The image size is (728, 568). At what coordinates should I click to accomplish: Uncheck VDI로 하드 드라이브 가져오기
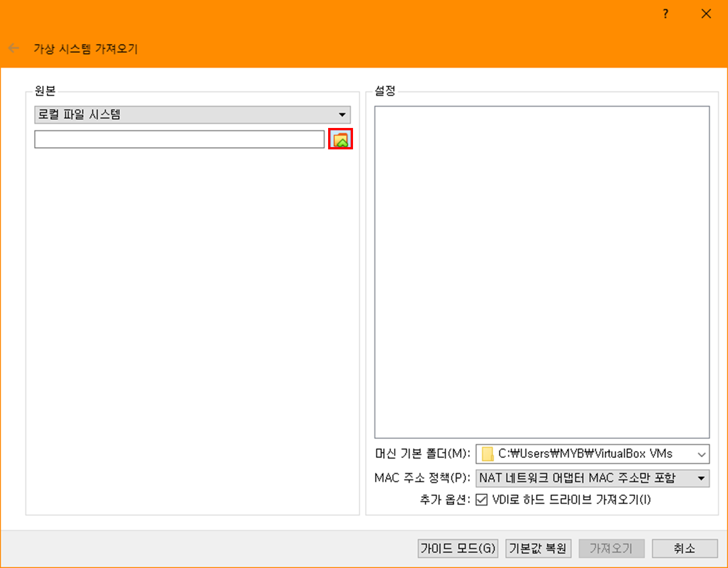(x=481, y=500)
